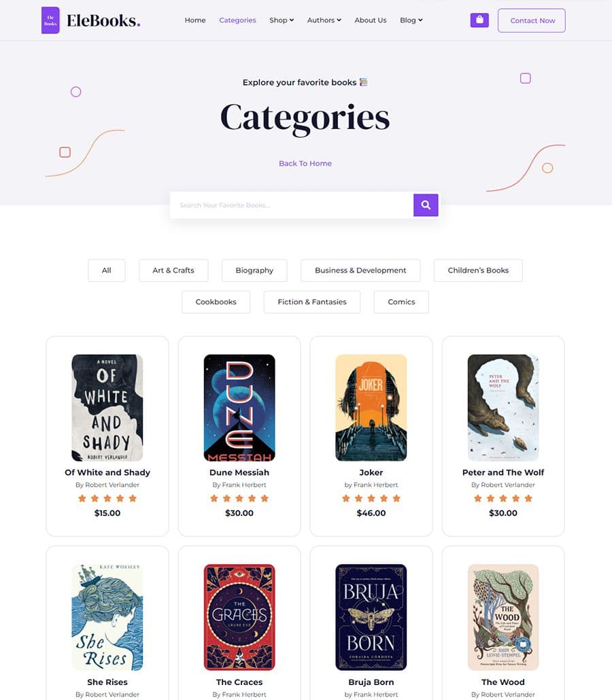Open the shopping bag cart icon

(479, 20)
